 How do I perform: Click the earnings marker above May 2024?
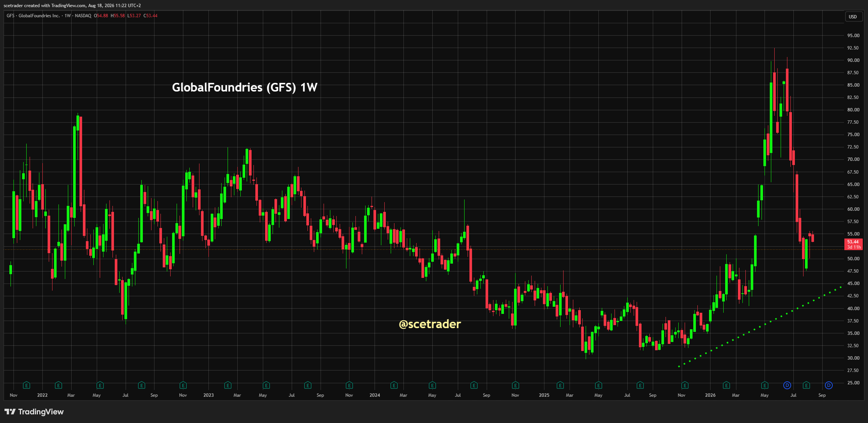(432, 385)
